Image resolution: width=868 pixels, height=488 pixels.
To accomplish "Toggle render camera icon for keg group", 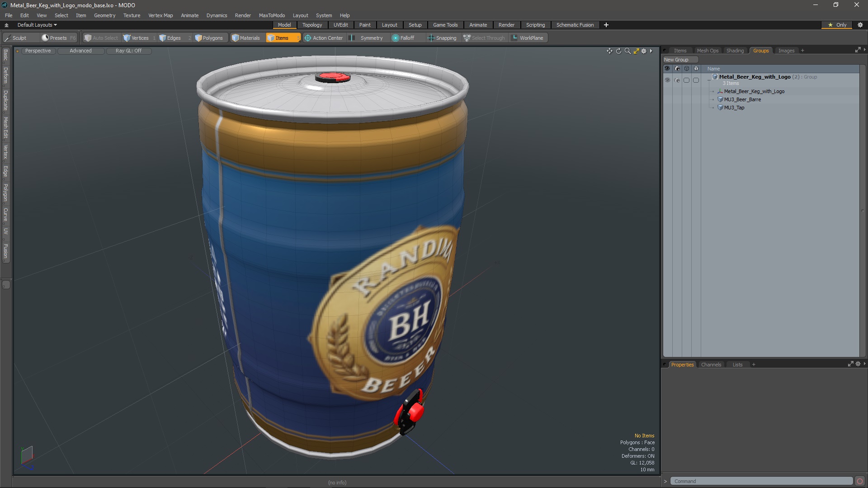I will [677, 80].
